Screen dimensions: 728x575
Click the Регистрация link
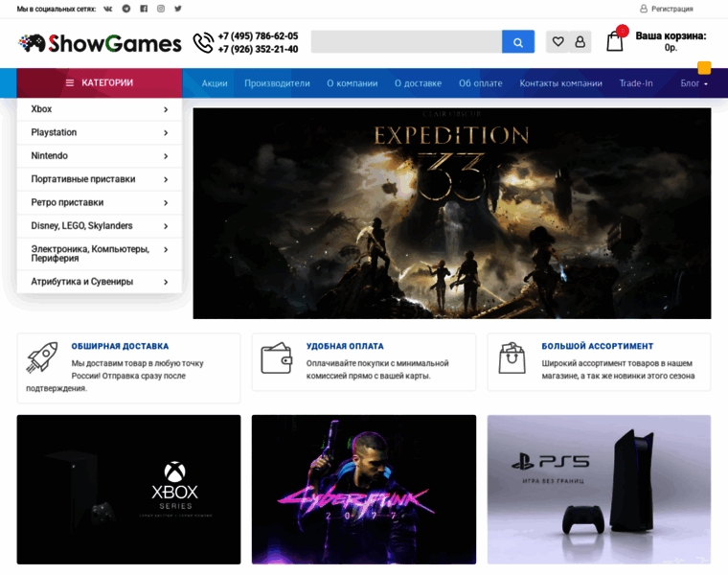[671, 9]
